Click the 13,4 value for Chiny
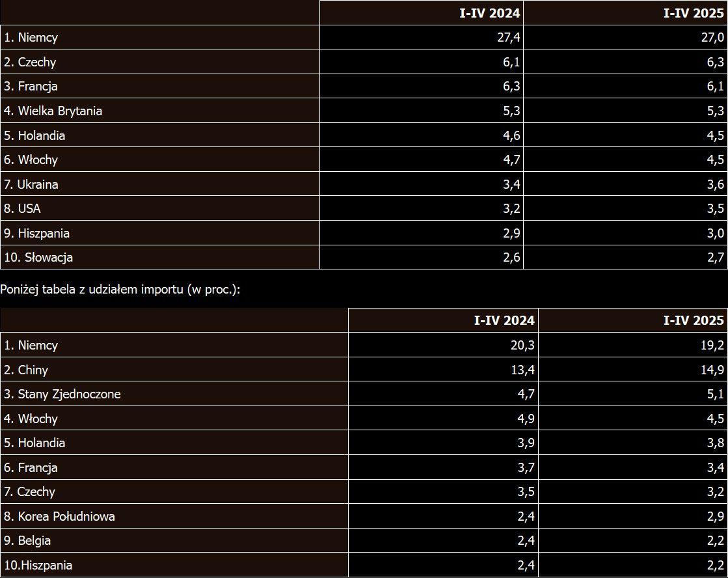This screenshot has height=578, width=728. tap(524, 370)
